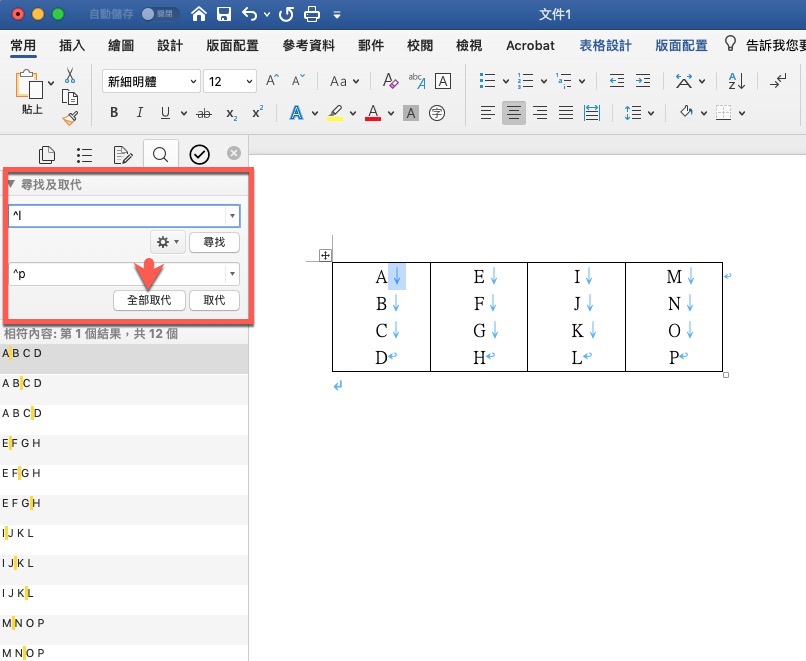Apply strikethrough formatting to text
Image resolution: width=806 pixels, height=661 pixels.
pos(205,113)
